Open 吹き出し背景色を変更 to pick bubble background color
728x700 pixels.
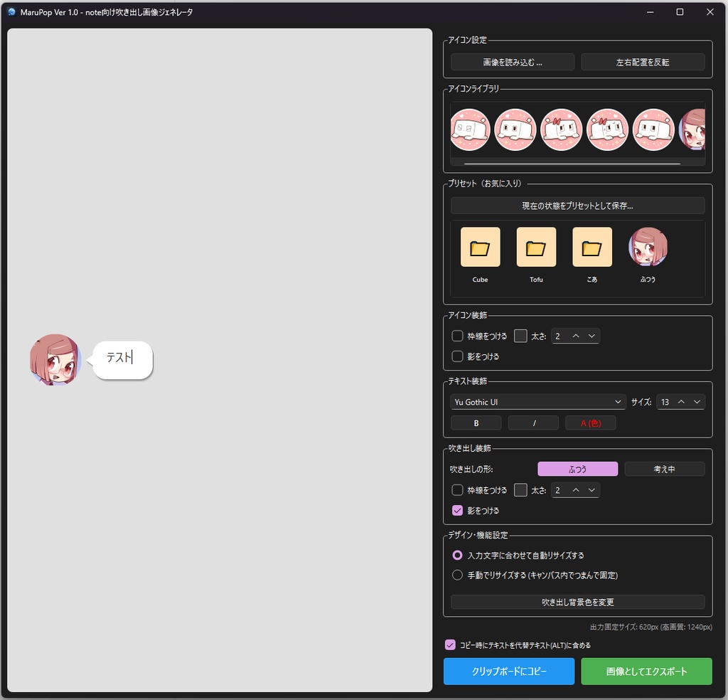pos(577,602)
